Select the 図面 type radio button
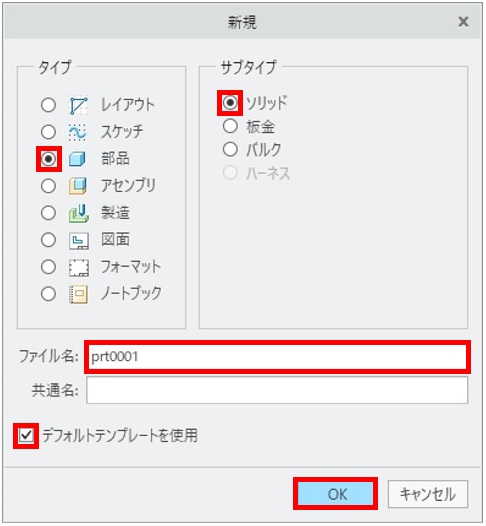Viewport: 486px width, 526px height. coord(49,240)
